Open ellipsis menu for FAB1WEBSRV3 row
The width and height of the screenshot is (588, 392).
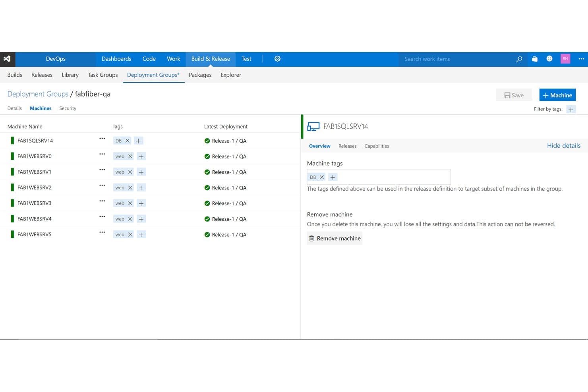pos(102,201)
